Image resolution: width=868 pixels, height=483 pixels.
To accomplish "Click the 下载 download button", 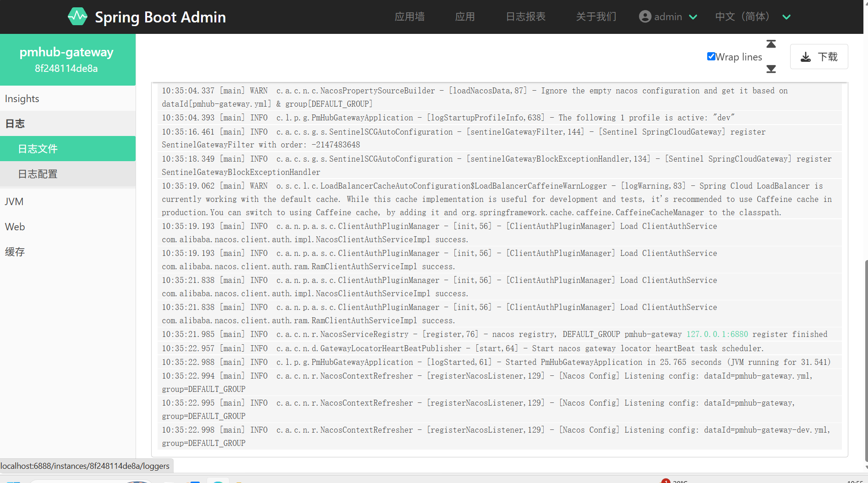I will [x=819, y=57].
